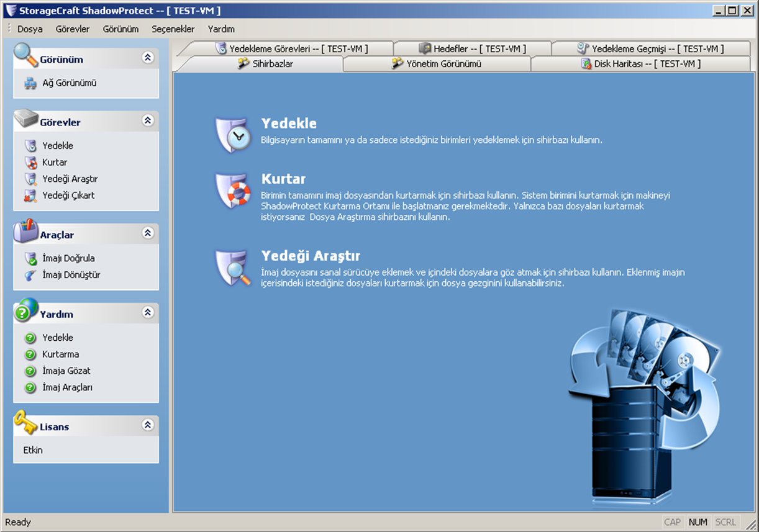Viewport: 759px width, 532px height.
Task: Open the İmaj Araçları help topic link
Action: pos(67,387)
